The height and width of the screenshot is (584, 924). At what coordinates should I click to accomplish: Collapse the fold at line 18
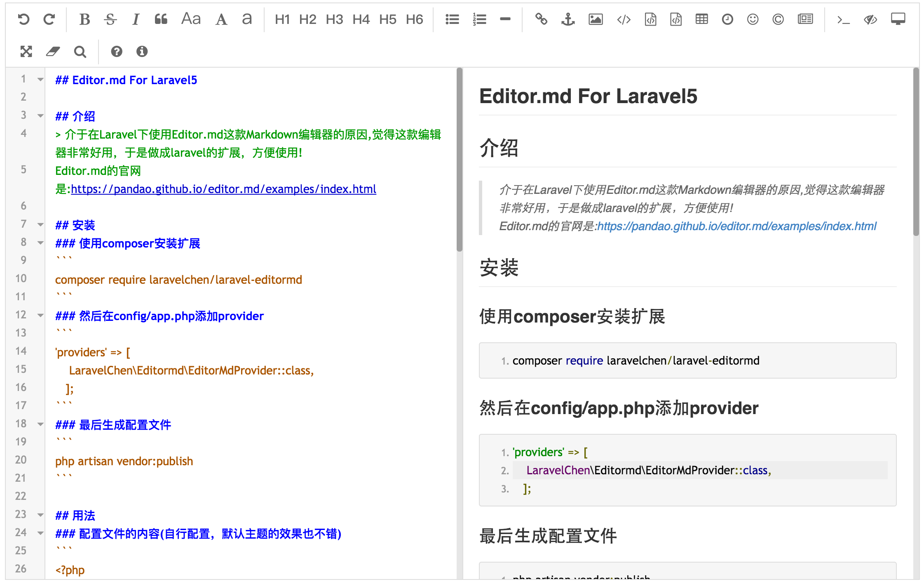[x=40, y=424]
